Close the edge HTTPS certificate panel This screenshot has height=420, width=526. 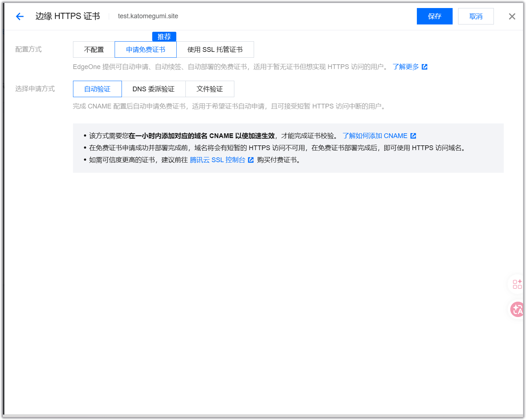[x=512, y=16]
